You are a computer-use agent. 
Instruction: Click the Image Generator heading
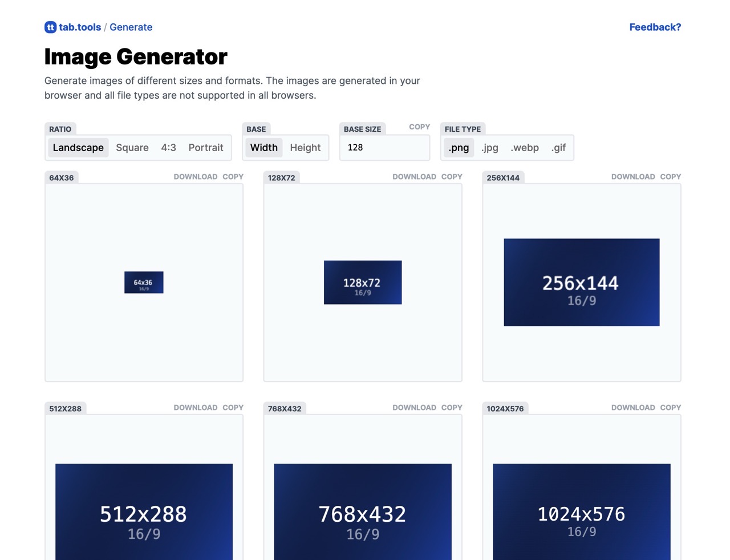(136, 56)
